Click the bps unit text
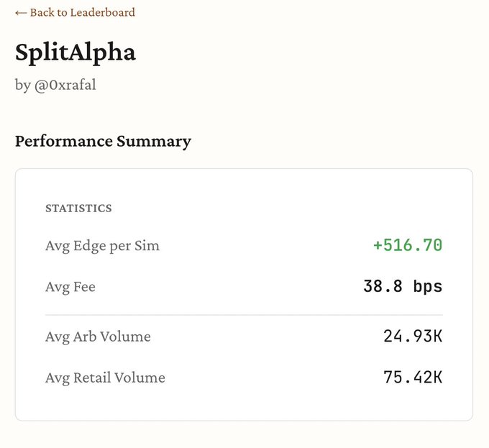 [427, 287]
